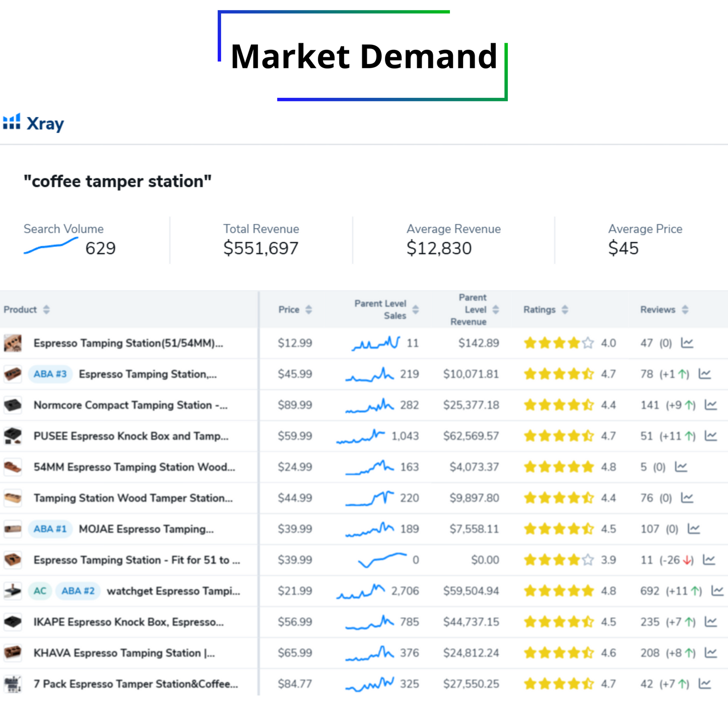Open Tamping Station Wood Tamper Station link
The width and height of the screenshot is (728, 728).
(133, 498)
